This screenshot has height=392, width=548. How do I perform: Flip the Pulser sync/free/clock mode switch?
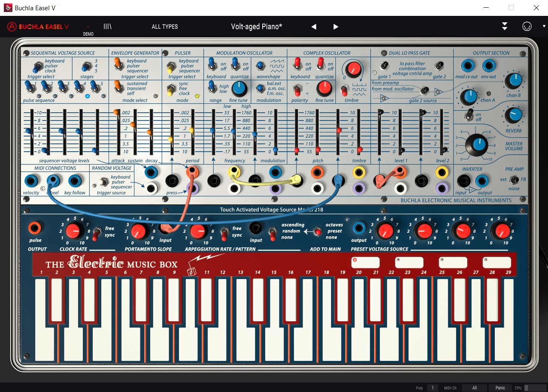point(170,90)
